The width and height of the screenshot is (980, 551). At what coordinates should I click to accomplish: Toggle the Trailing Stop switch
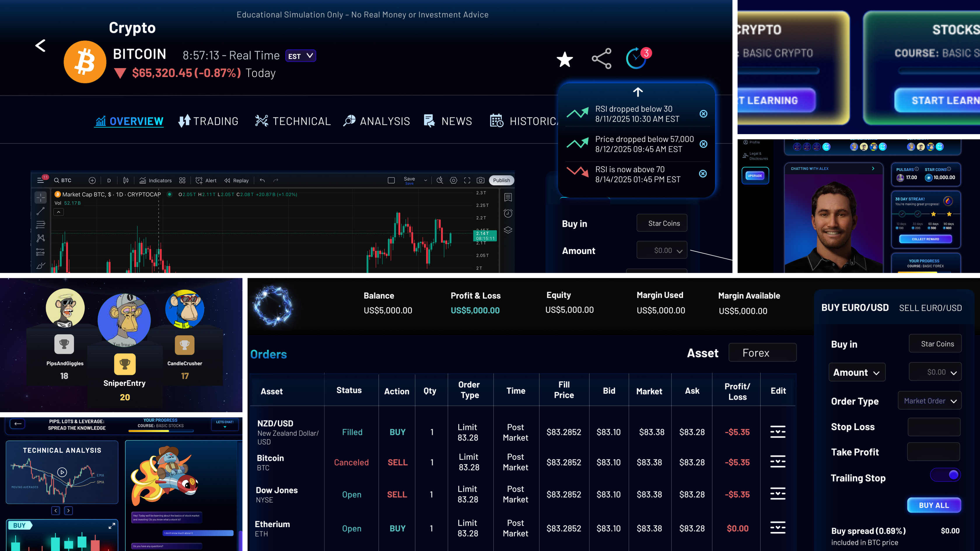click(945, 475)
